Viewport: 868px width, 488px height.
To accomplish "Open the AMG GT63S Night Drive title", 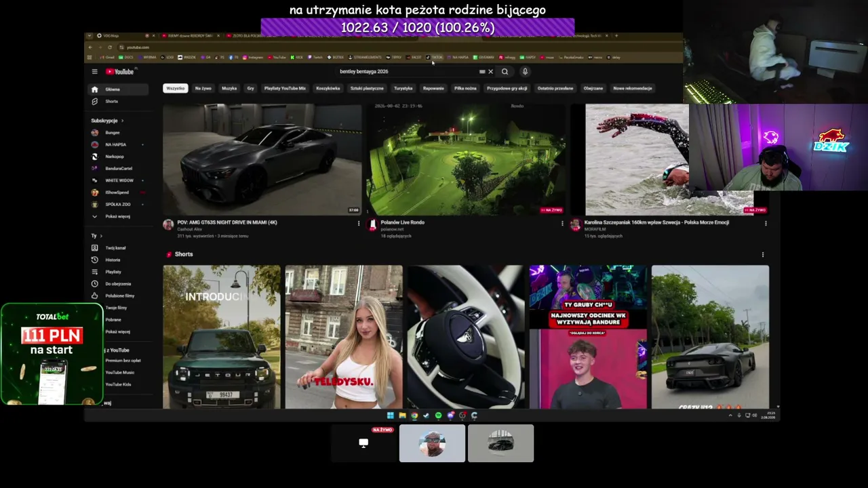I will point(227,222).
